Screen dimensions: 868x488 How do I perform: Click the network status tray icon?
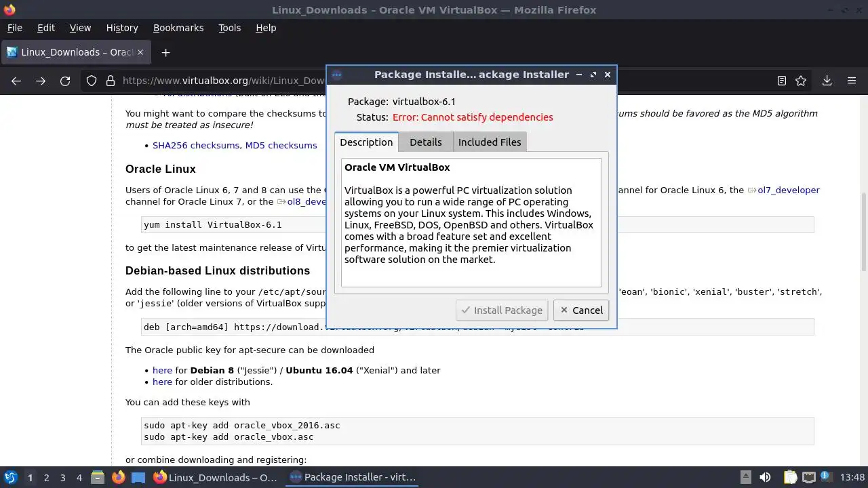pos(808,477)
